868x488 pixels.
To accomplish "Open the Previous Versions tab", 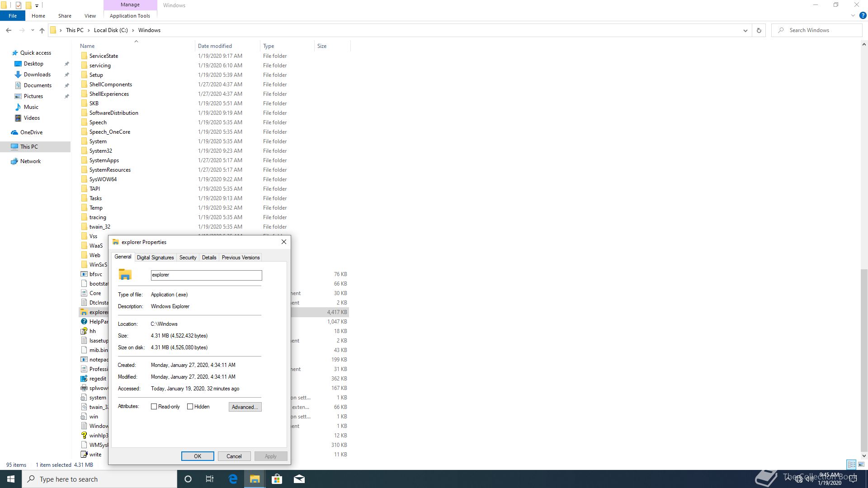I will (x=241, y=258).
